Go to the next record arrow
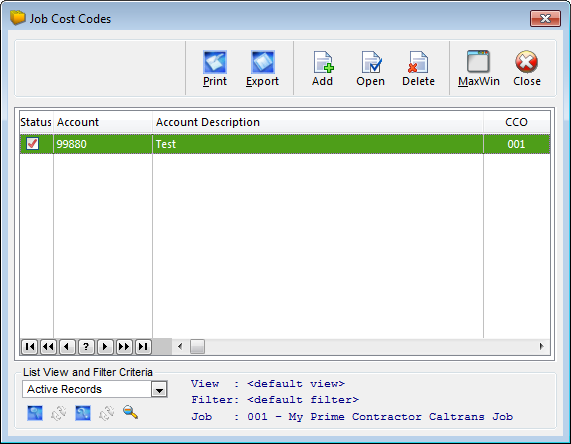The width and height of the screenshot is (571, 444). pos(105,346)
